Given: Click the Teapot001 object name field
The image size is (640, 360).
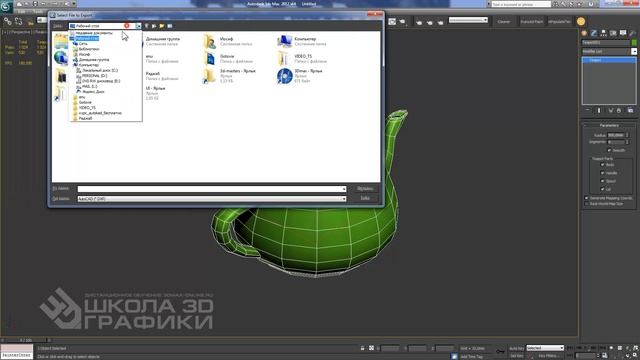Looking at the screenshot, I should point(606,42).
